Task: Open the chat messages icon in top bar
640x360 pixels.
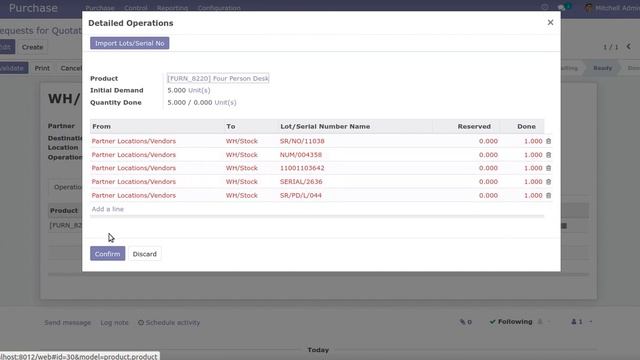Action: [x=562, y=7]
